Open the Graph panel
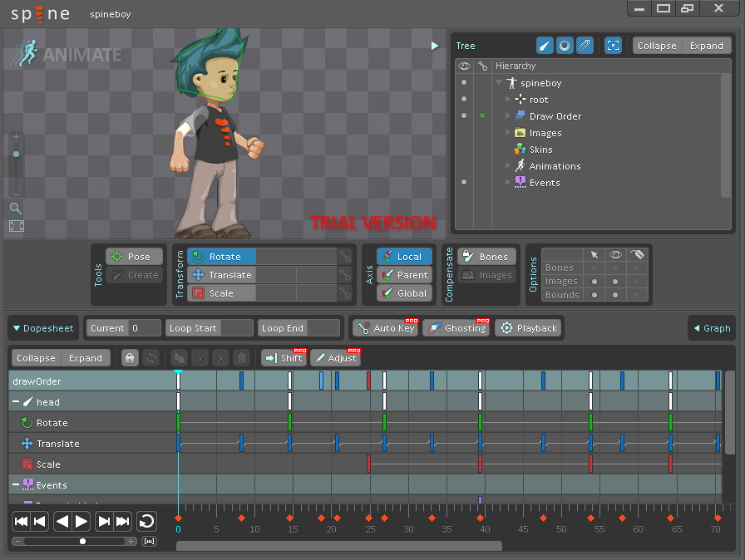The height and width of the screenshot is (560, 745). pyautogui.click(x=712, y=328)
